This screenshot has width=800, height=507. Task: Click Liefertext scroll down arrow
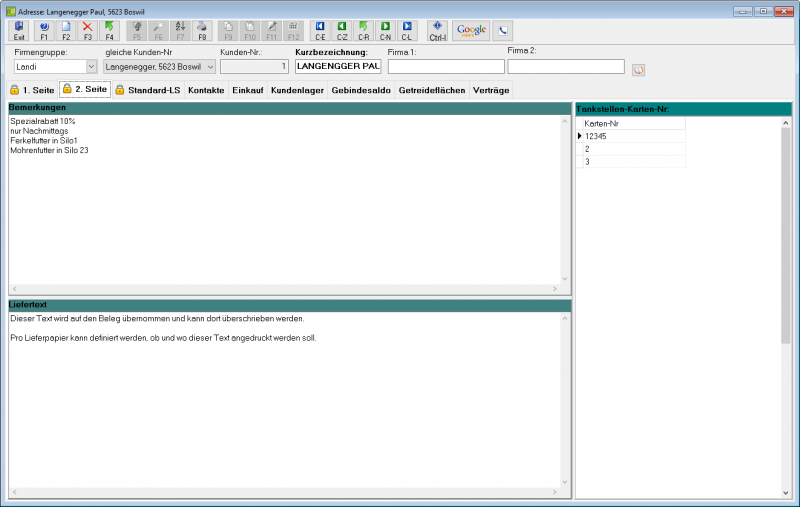565,482
